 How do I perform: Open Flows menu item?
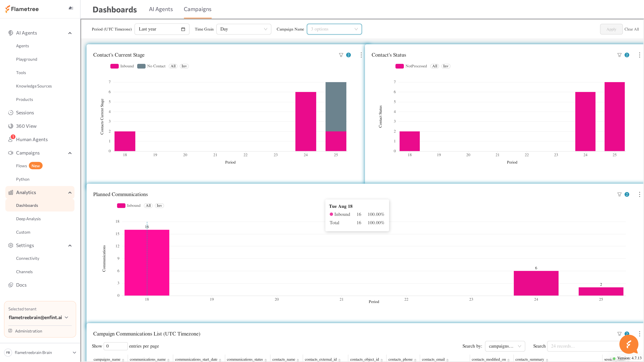click(21, 166)
